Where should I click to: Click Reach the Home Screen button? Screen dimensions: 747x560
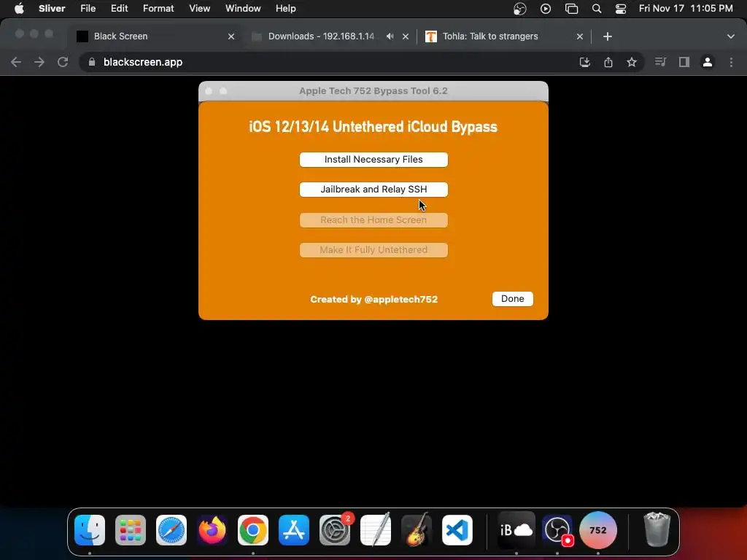coord(373,220)
